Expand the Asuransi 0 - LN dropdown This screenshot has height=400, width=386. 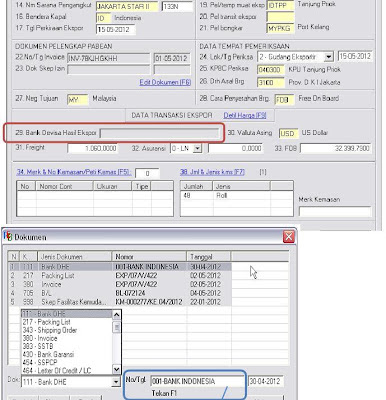coord(197,148)
